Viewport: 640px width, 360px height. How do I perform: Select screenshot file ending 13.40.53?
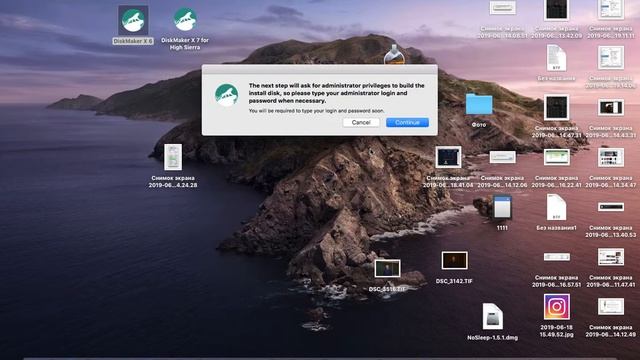click(x=611, y=207)
